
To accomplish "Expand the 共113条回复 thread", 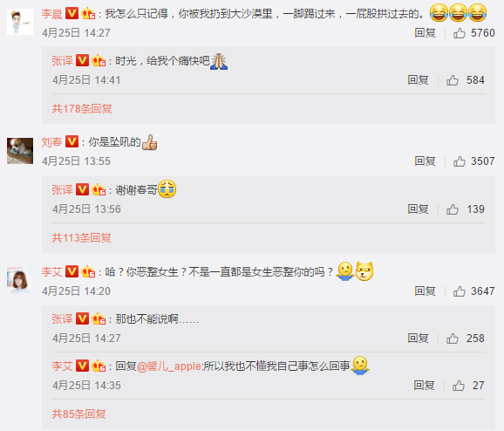I will pos(81,238).
